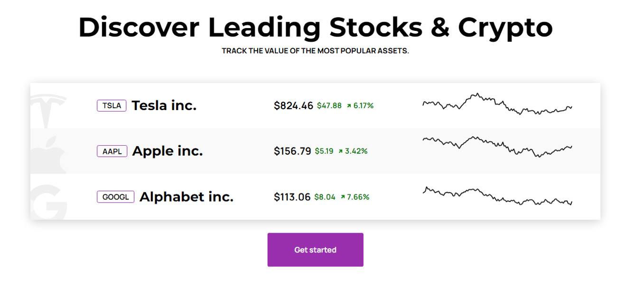Click the Discover Leading Stocks & Crypto heading
The image size is (644, 281).
315,27
